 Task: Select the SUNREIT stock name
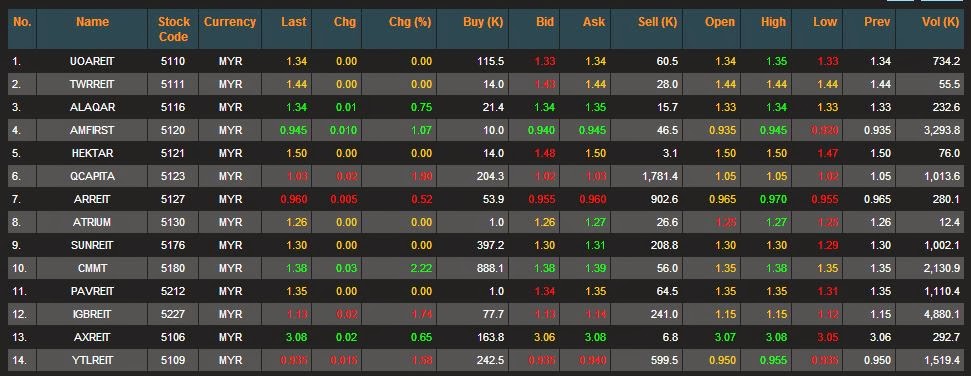point(92,245)
